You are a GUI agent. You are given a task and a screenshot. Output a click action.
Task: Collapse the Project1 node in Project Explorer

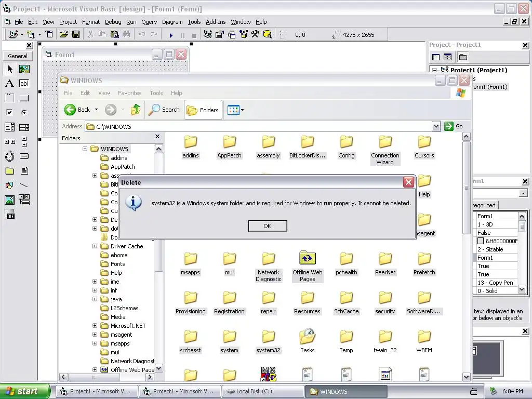pos(435,70)
